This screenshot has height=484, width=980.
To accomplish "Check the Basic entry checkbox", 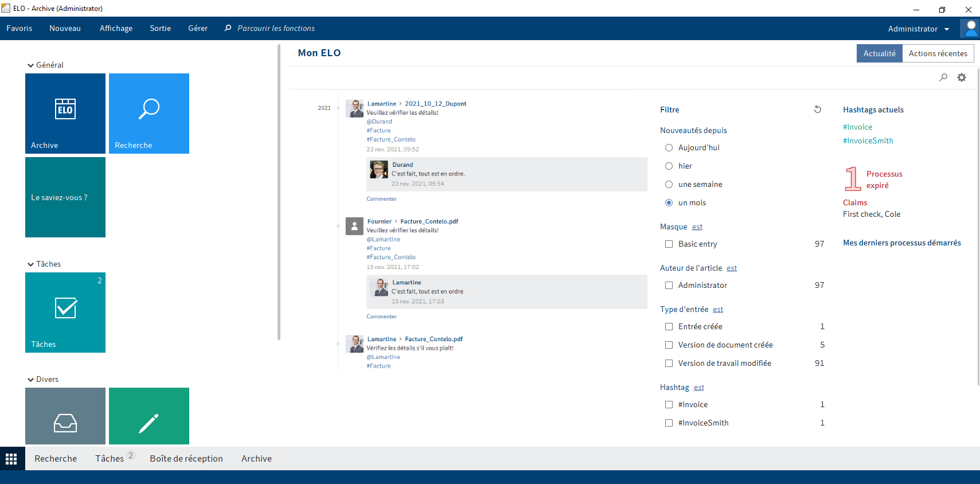I will [669, 244].
